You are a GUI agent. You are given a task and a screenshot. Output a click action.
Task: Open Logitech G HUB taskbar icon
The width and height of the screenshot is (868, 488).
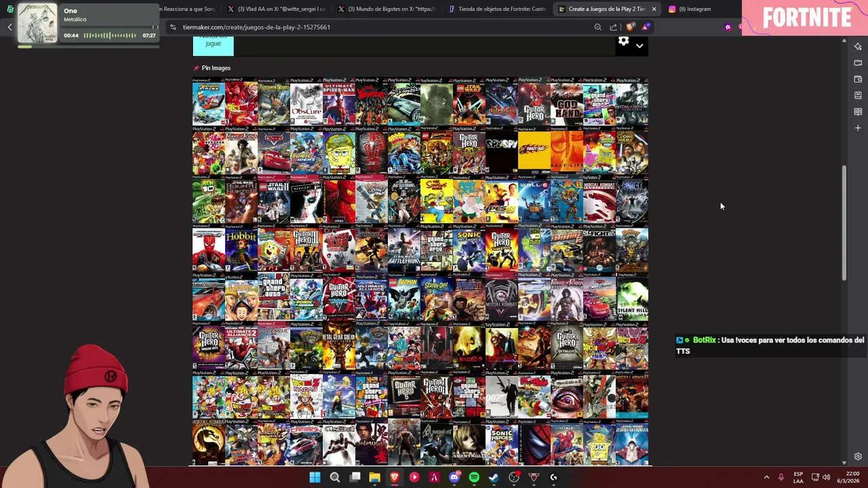click(x=553, y=477)
